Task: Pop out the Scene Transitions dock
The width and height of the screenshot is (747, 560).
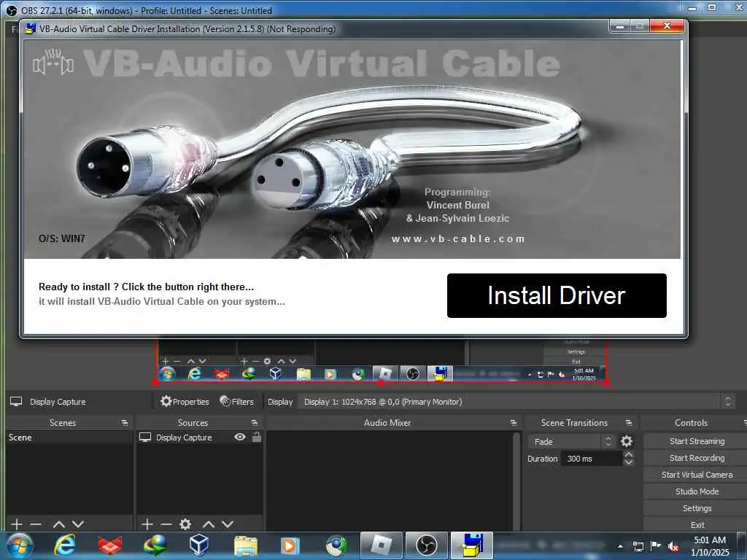Action: tap(628, 423)
